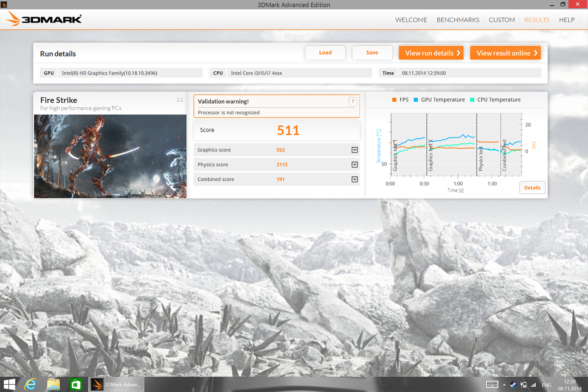This screenshot has height=392, width=588.
Task: Open File Explorer from the taskbar
Action: point(53,385)
